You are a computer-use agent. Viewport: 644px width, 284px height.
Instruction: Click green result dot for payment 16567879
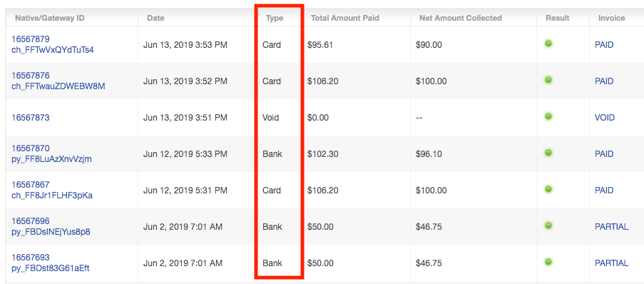[x=548, y=44]
